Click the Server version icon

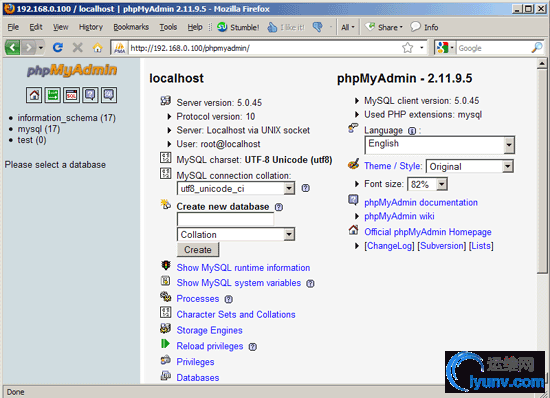(166, 101)
